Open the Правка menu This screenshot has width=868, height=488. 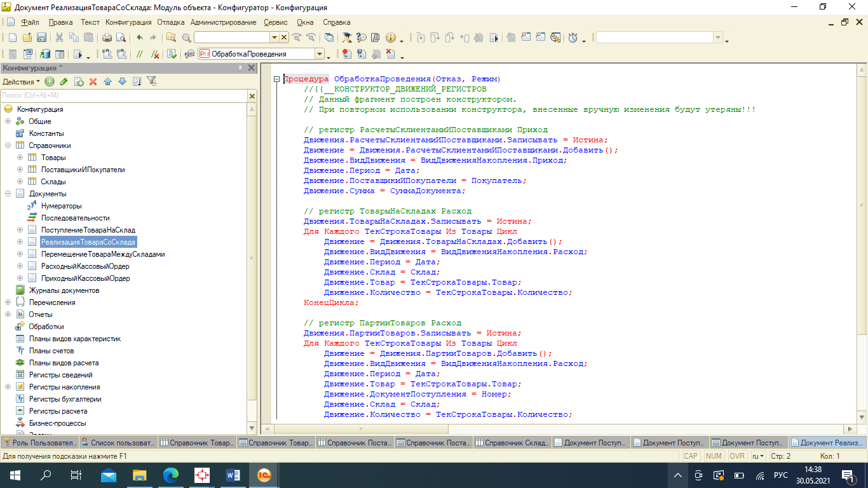pyautogui.click(x=60, y=22)
